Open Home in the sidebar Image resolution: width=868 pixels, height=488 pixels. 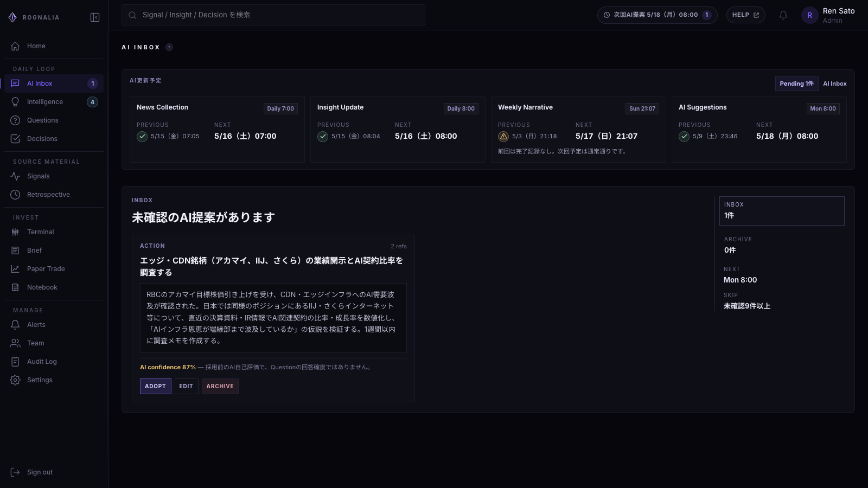[54, 46]
